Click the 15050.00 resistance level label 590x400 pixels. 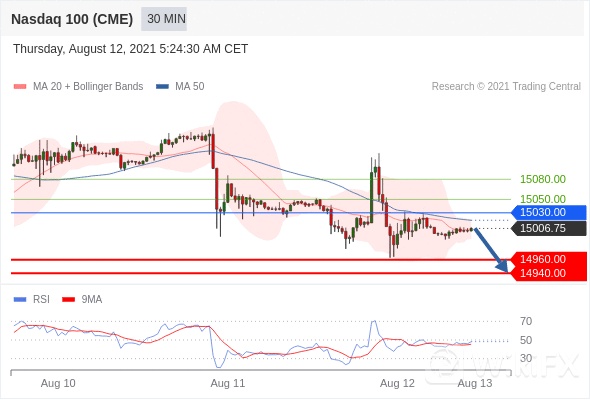click(543, 199)
